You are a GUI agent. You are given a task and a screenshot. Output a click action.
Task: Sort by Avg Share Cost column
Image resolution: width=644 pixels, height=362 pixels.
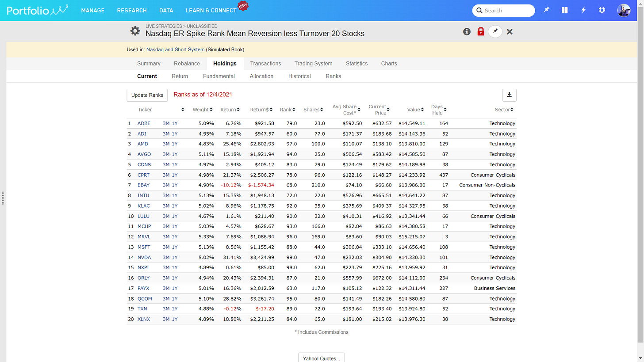[x=347, y=110]
